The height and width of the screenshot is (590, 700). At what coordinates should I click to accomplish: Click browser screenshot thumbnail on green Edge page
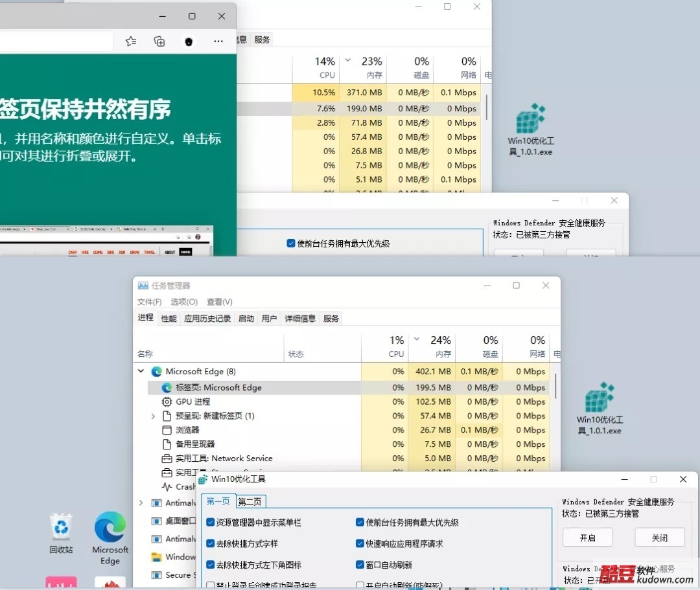click(106, 241)
